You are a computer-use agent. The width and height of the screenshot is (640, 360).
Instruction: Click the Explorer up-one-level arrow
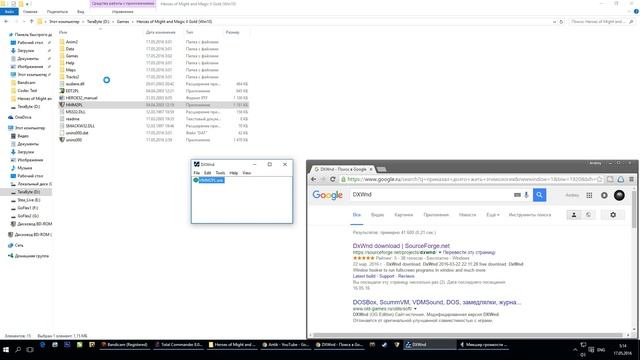tap(31, 21)
